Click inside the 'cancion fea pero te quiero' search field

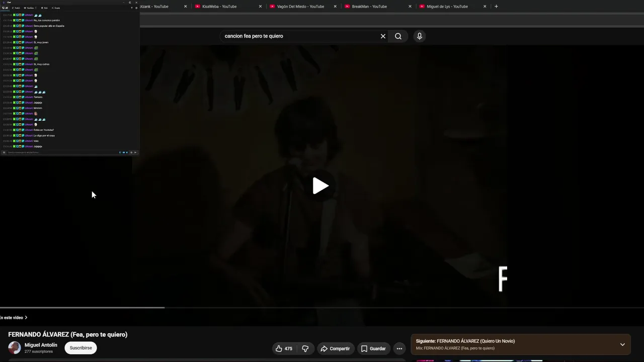click(299, 36)
